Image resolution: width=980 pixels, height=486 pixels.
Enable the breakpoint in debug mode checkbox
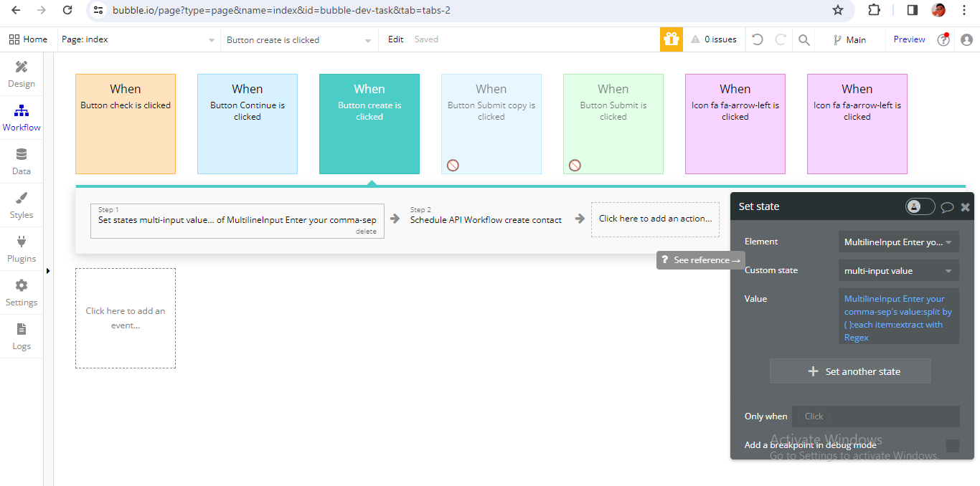pos(953,446)
